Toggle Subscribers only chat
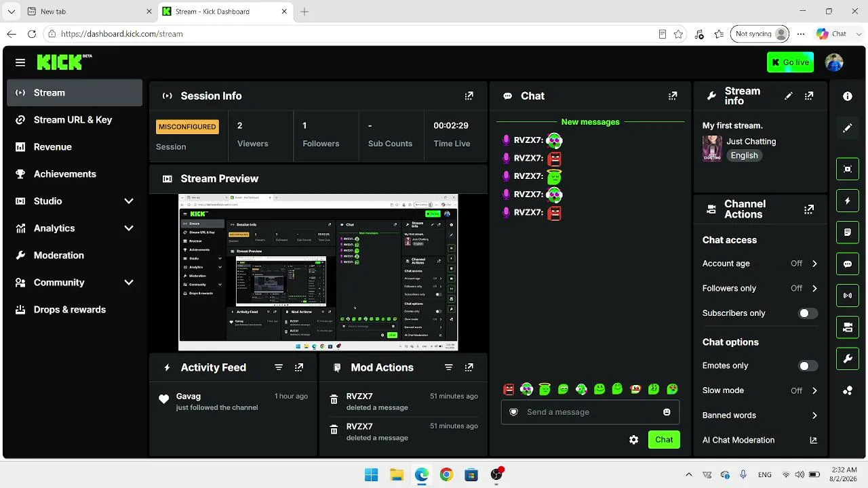This screenshot has height=488, width=868. 807,313
